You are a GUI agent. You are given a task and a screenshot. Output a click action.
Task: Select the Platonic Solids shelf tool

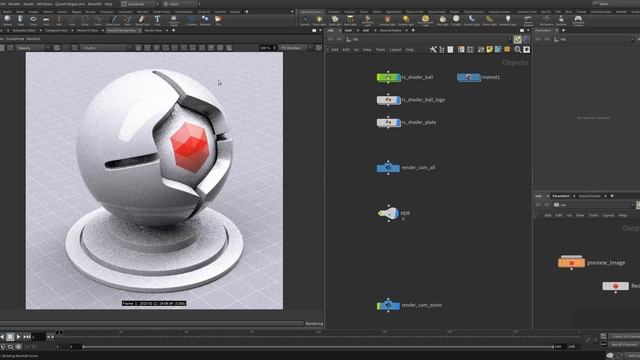tap(174, 20)
